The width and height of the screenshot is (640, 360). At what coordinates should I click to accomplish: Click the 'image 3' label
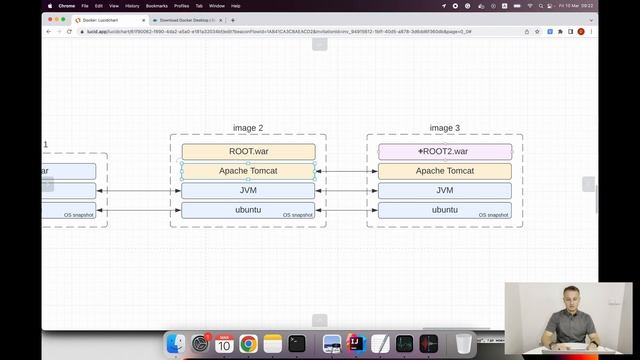(445, 128)
